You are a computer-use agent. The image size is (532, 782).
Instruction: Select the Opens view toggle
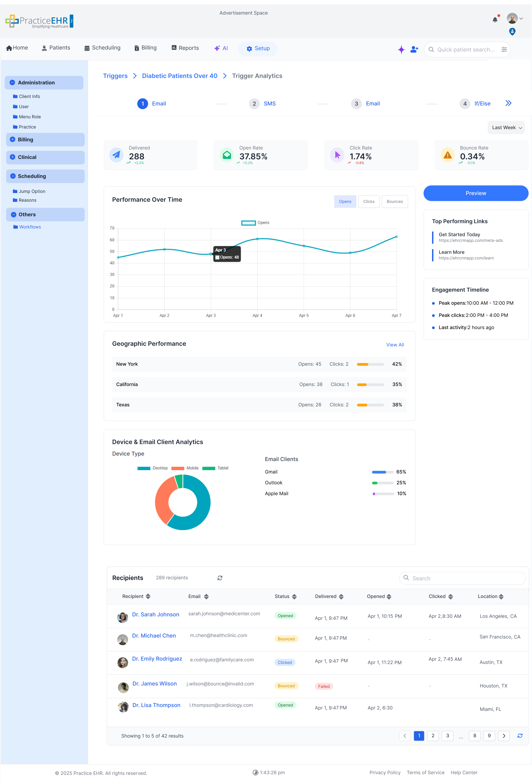click(x=345, y=201)
